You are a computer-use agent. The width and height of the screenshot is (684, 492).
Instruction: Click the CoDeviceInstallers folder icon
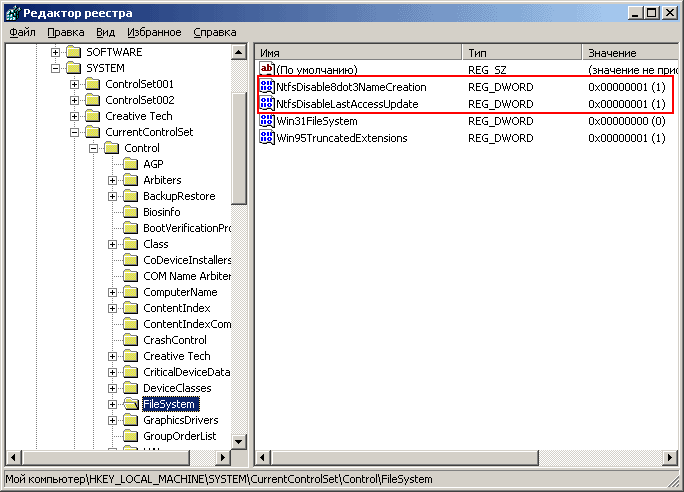pos(130,260)
